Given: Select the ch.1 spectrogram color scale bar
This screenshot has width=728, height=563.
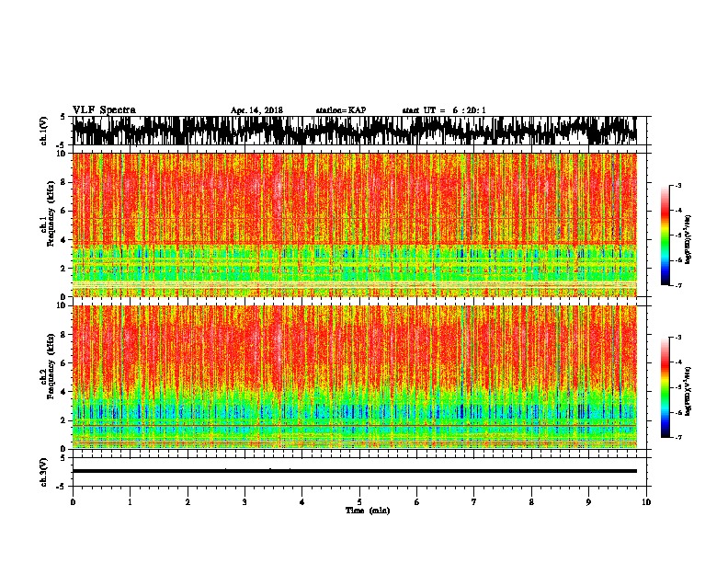Looking at the screenshot, I should [x=665, y=235].
